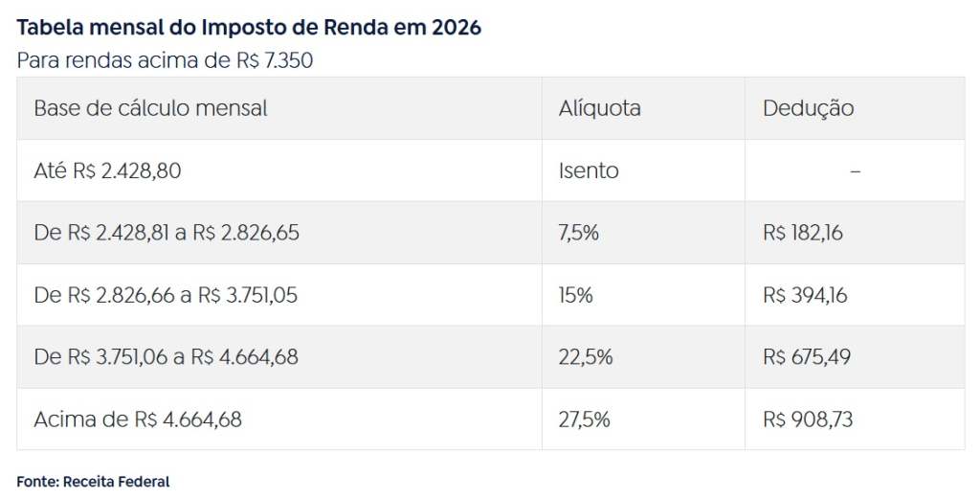Click the 'Fonte: Receita Federal' source text
Viewport: 980px width, 499px height.
coord(93,481)
